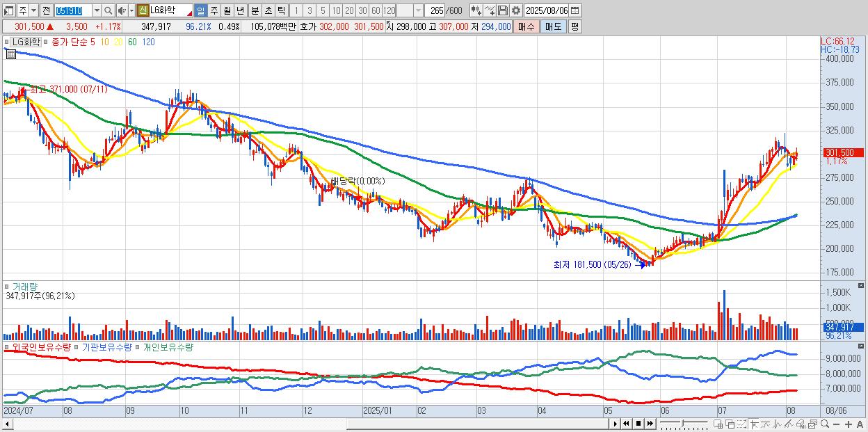Toggle the crosshair cursor icon
Image resolution: width=868 pixels, height=432 pixels.
click(x=755, y=424)
